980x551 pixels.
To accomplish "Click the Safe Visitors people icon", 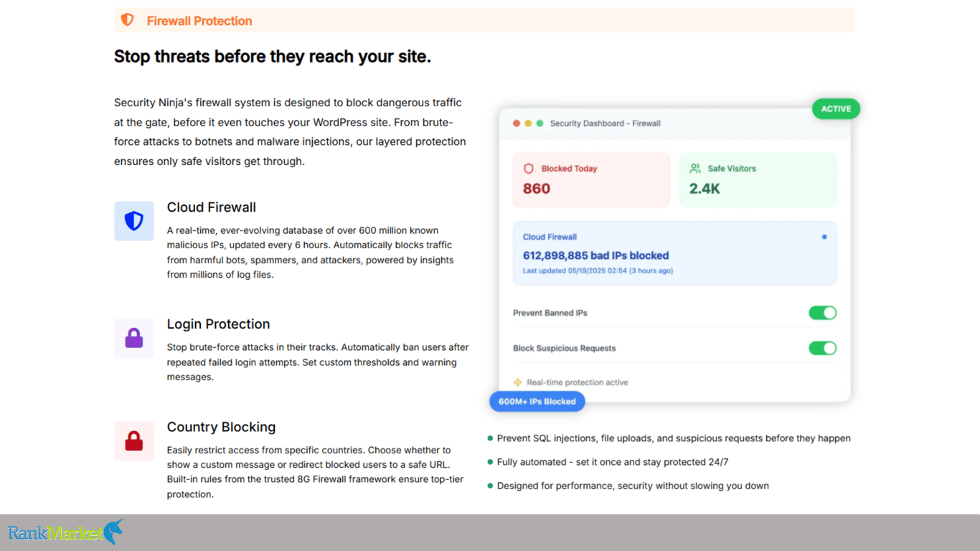I will coord(695,169).
